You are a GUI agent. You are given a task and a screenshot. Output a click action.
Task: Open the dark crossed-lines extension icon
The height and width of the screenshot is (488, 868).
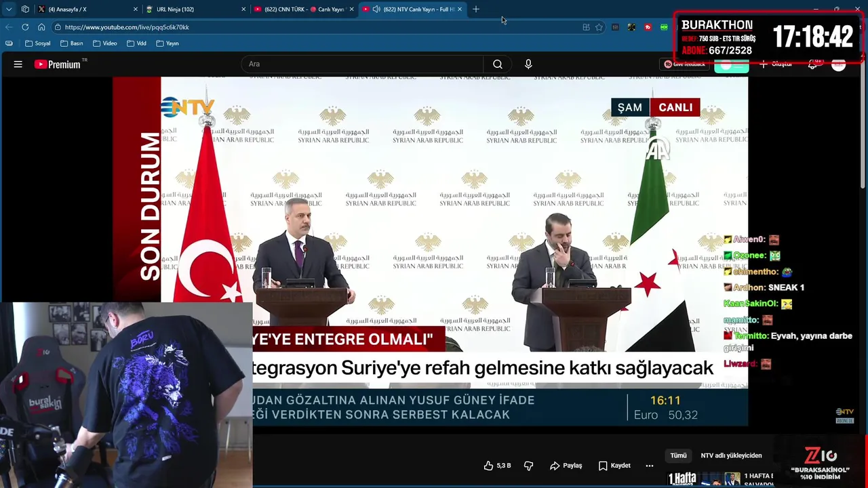tap(631, 27)
